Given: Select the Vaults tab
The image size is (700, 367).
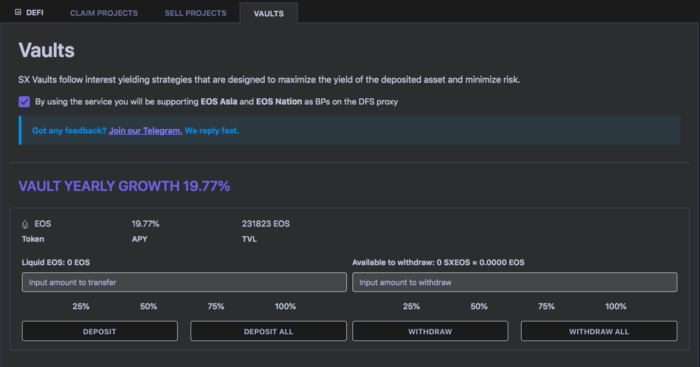Looking at the screenshot, I should (269, 13).
